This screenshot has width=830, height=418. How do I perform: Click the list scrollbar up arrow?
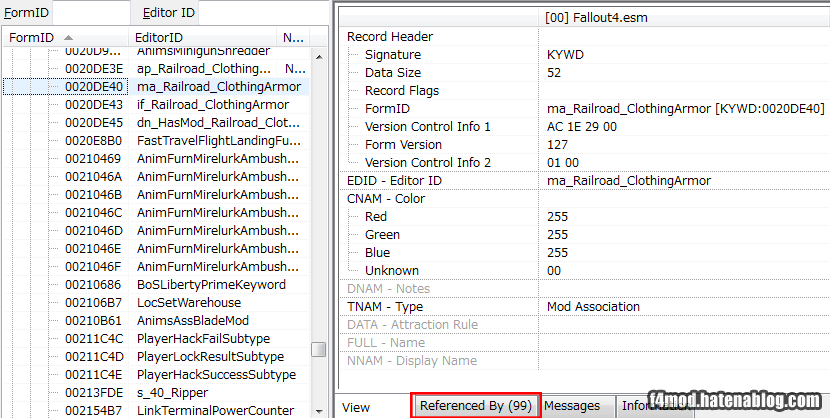pyautogui.click(x=319, y=56)
